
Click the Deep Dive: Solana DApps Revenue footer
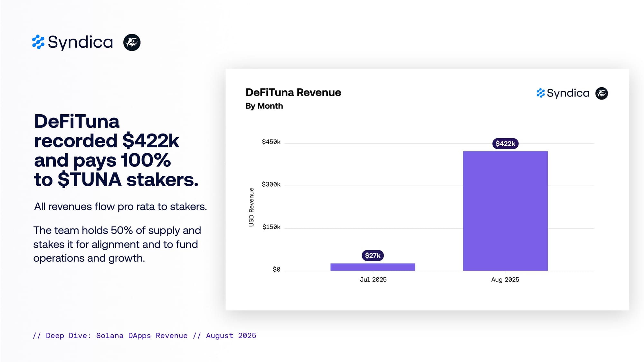145,336
